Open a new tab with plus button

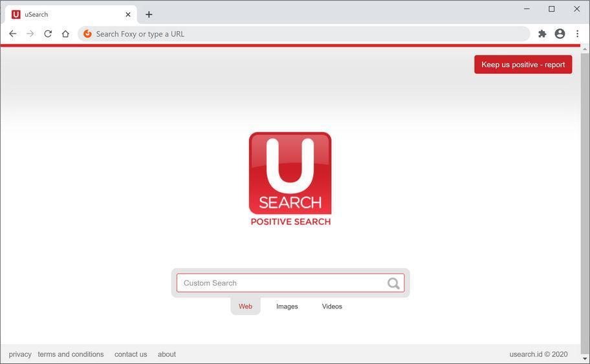(x=149, y=14)
